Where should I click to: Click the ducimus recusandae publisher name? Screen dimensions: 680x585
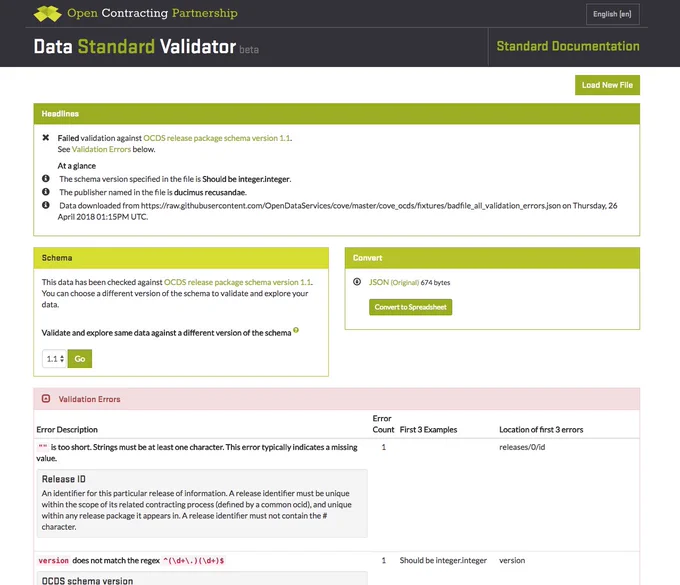tap(210, 192)
